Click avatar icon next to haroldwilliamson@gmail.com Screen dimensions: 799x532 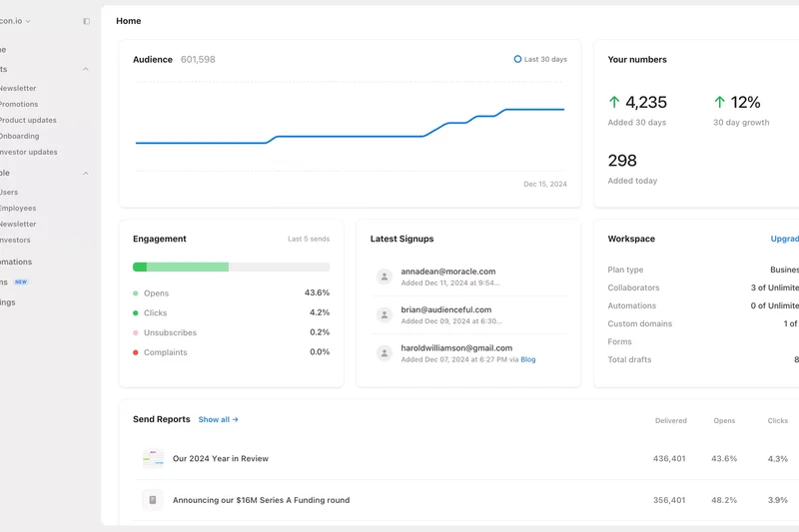coord(384,353)
